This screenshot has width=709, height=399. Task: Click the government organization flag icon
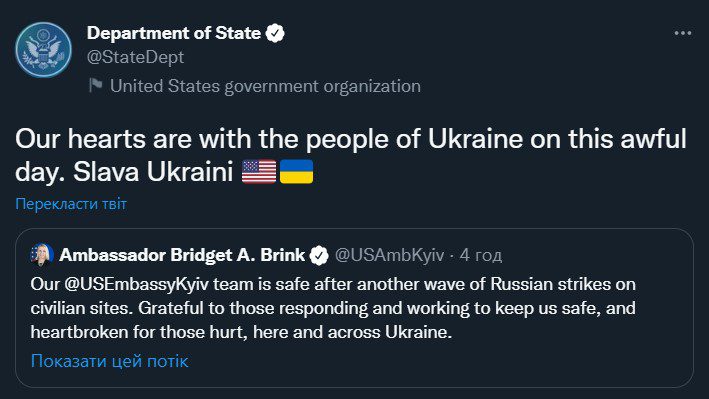(x=95, y=85)
